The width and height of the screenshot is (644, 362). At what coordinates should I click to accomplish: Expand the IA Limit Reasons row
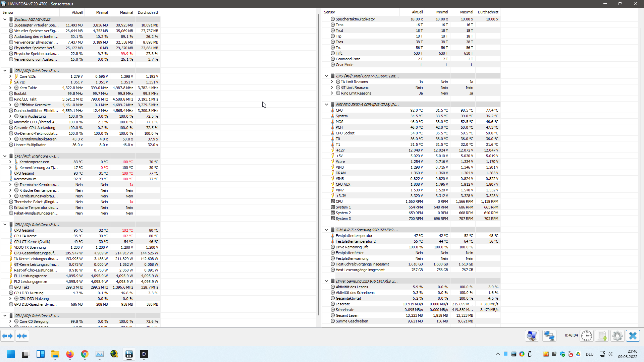pyautogui.click(x=332, y=82)
